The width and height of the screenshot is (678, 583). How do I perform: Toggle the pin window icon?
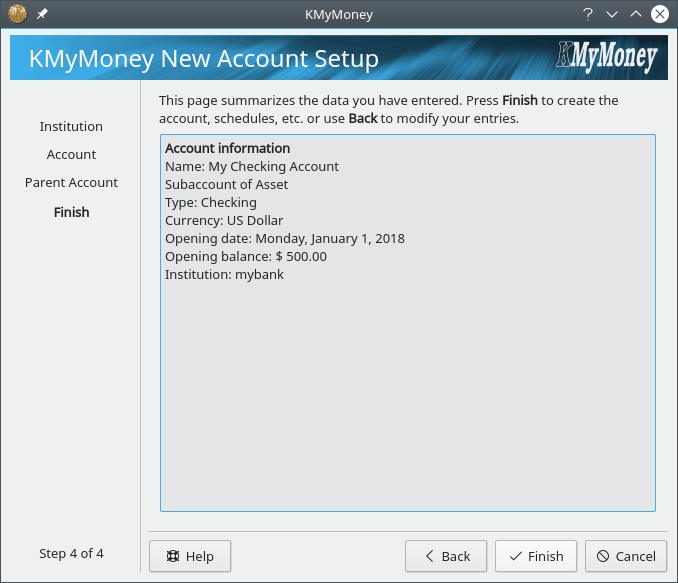42,14
